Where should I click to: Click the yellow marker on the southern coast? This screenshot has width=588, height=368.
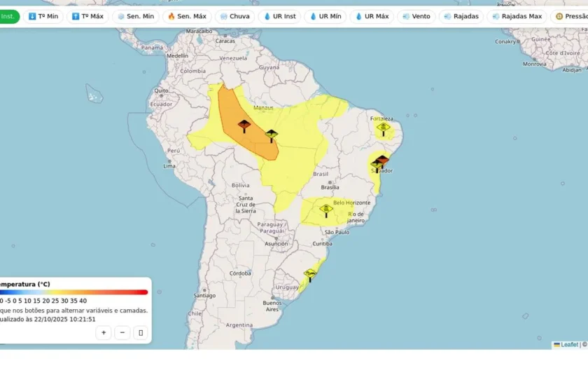click(310, 275)
